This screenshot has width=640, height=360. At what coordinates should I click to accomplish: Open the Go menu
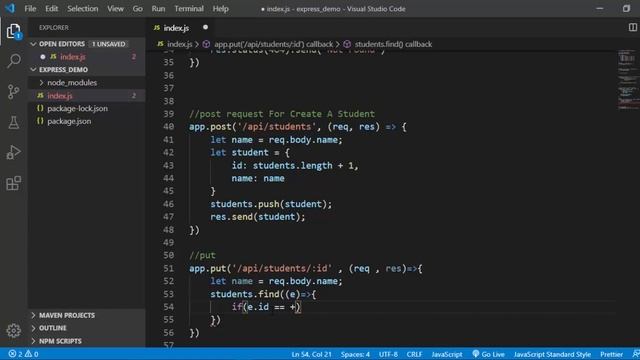click(138, 9)
